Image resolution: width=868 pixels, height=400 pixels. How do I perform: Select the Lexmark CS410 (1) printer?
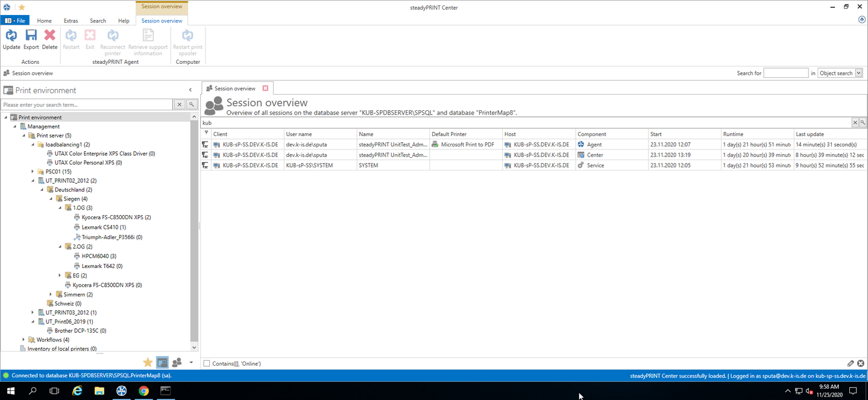pyautogui.click(x=99, y=227)
